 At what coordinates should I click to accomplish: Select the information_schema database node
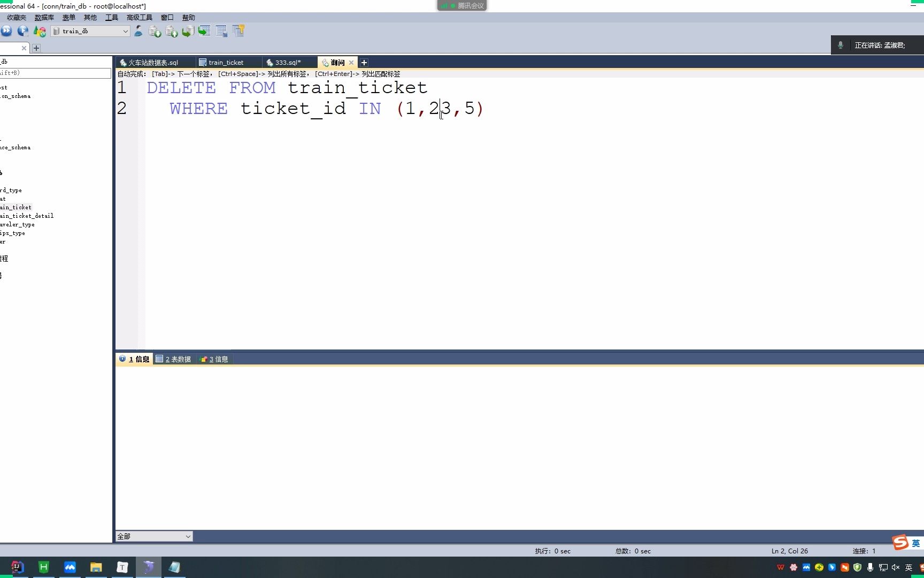[x=15, y=96]
